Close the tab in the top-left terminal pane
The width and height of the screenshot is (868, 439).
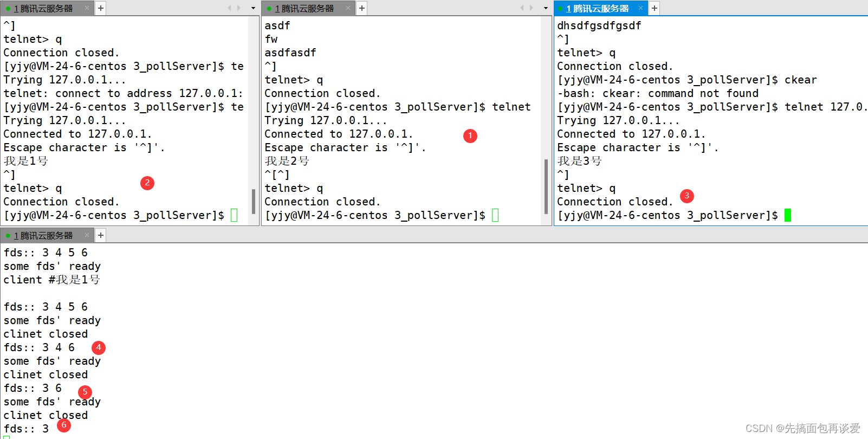pyautogui.click(x=87, y=8)
